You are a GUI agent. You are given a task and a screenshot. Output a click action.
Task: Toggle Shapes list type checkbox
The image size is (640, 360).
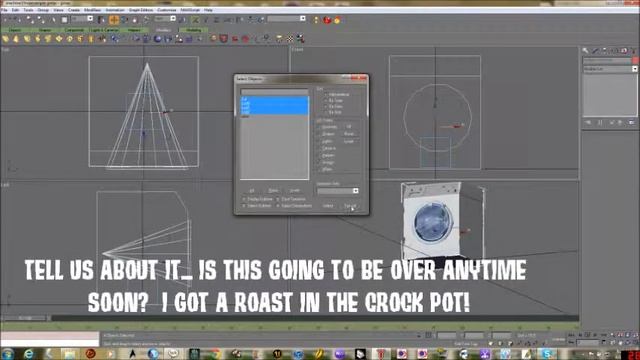pyautogui.click(x=326, y=134)
